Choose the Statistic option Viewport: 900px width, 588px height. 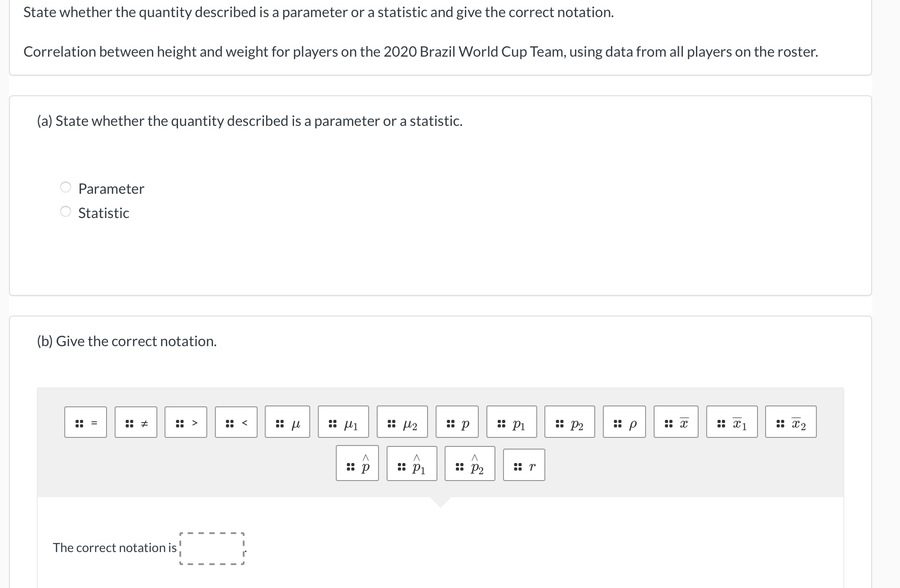point(66,212)
